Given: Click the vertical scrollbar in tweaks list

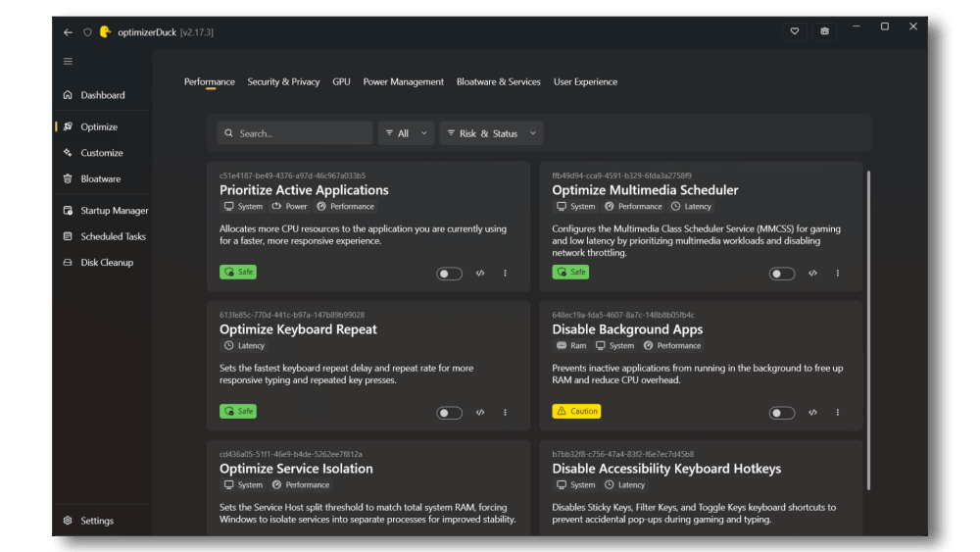Looking at the screenshot, I should click(x=868, y=330).
